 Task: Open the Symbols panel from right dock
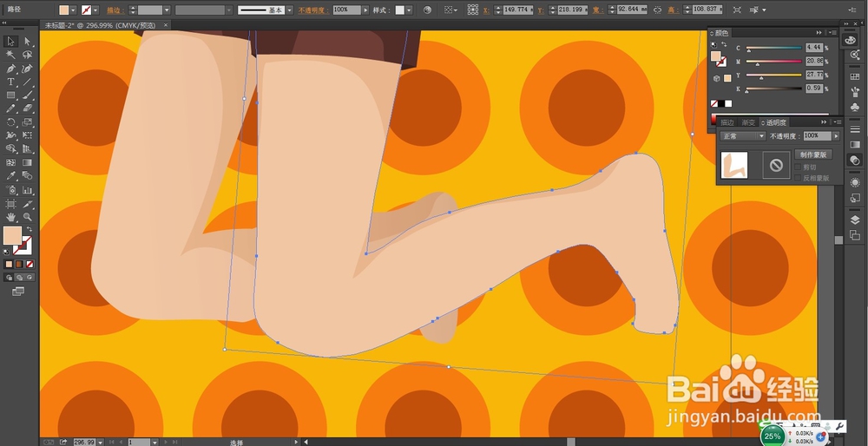[855, 107]
